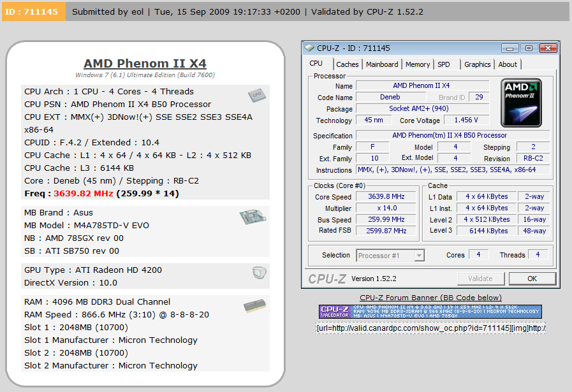Click the Threads value field

(538, 254)
